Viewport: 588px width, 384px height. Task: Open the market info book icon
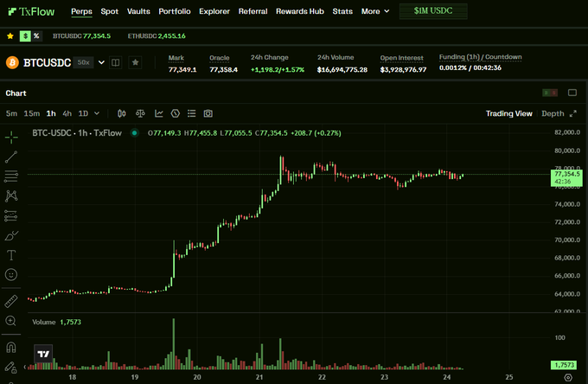[x=116, y=62]
